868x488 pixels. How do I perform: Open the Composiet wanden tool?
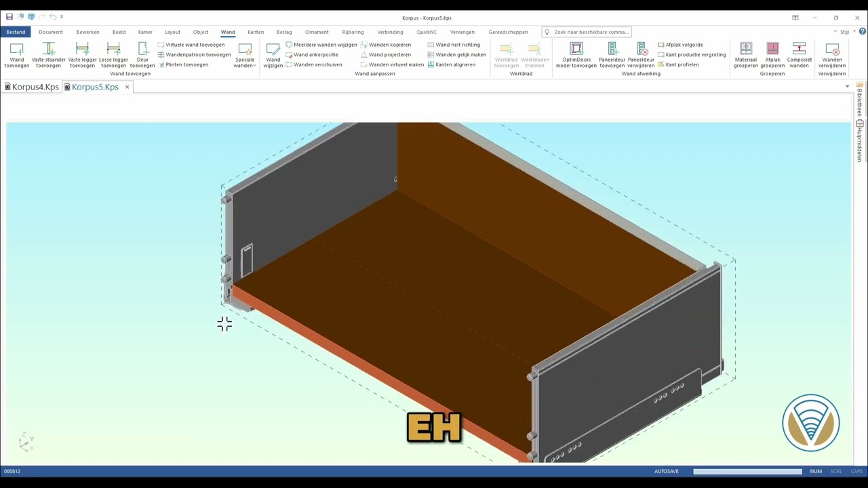point(800,55)
